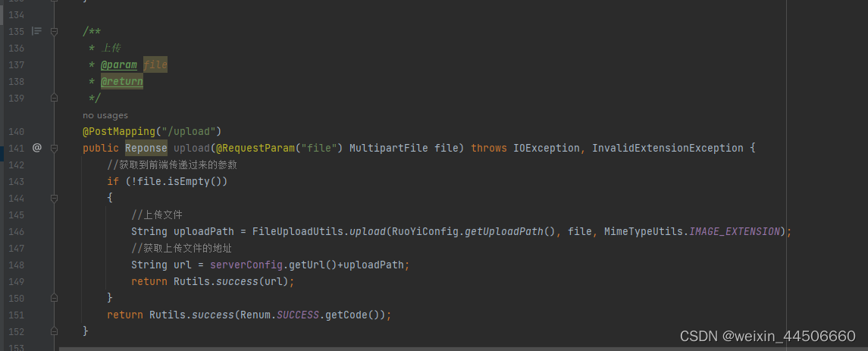Click InvalidExtensionException in the signature
868x351 pixels.
pyautogui.click(x=668, y=148)
